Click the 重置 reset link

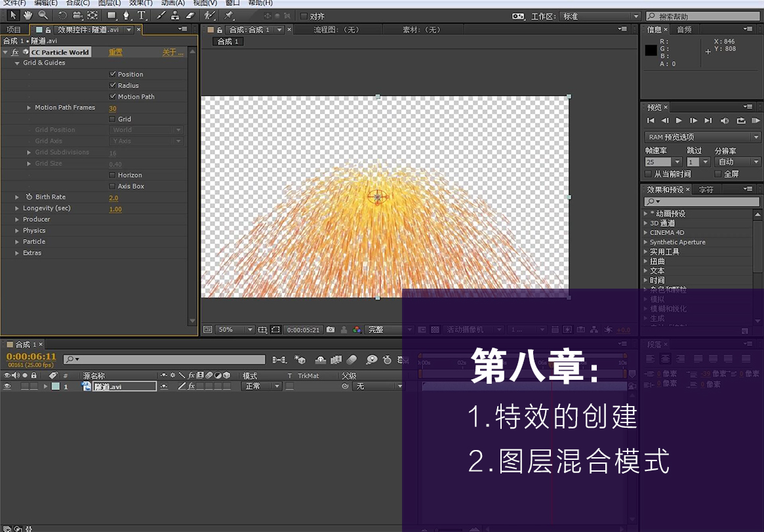[x=115, y=52]
